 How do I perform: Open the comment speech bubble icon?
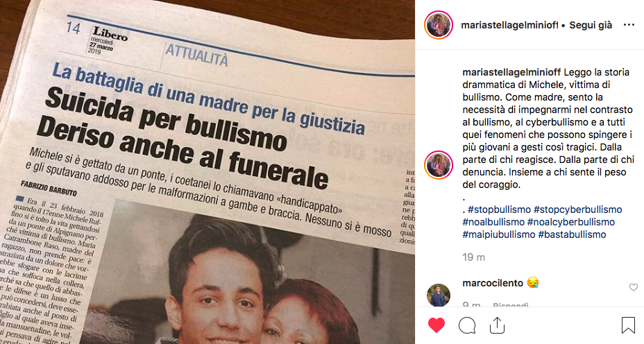coord(467,325)
